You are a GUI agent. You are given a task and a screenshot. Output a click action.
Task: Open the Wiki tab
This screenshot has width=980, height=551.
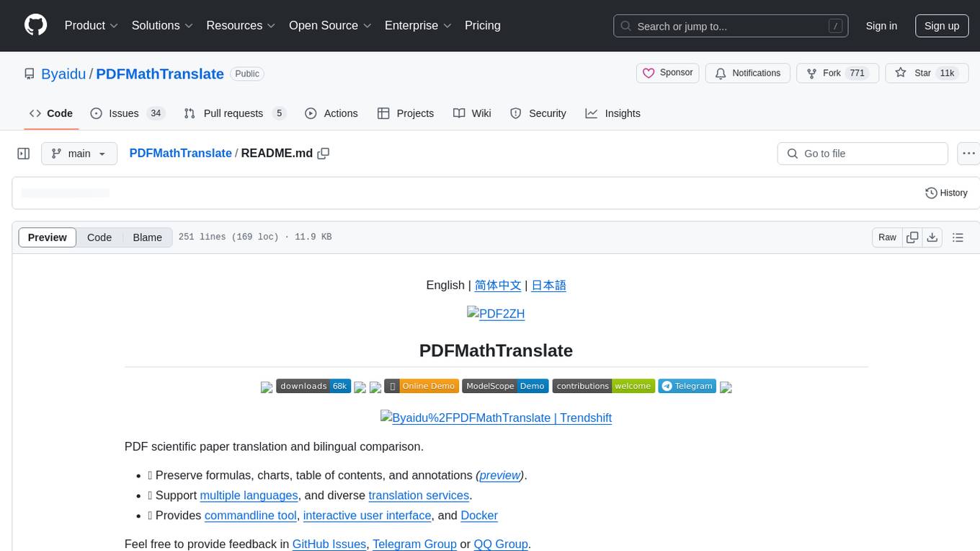472,113
